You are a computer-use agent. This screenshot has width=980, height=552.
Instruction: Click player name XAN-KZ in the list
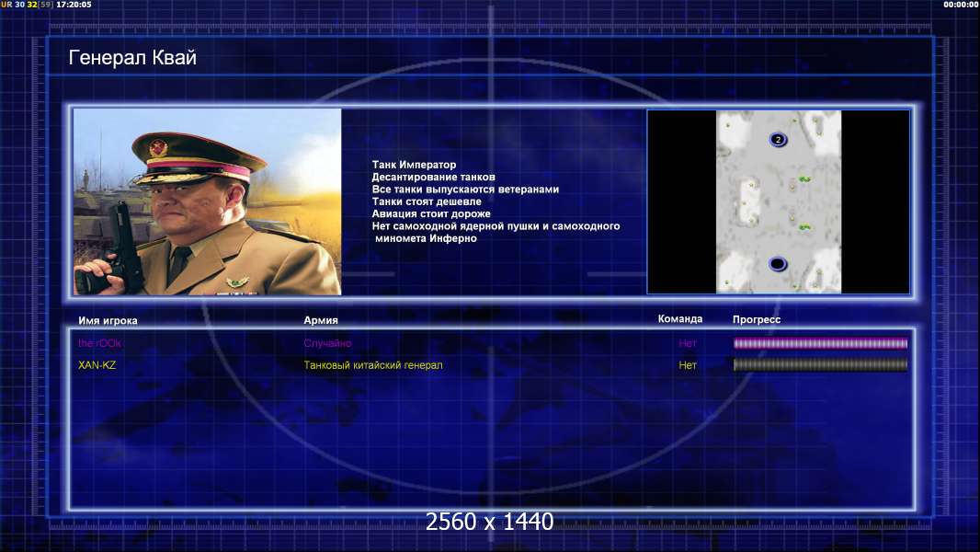(97, 365)
